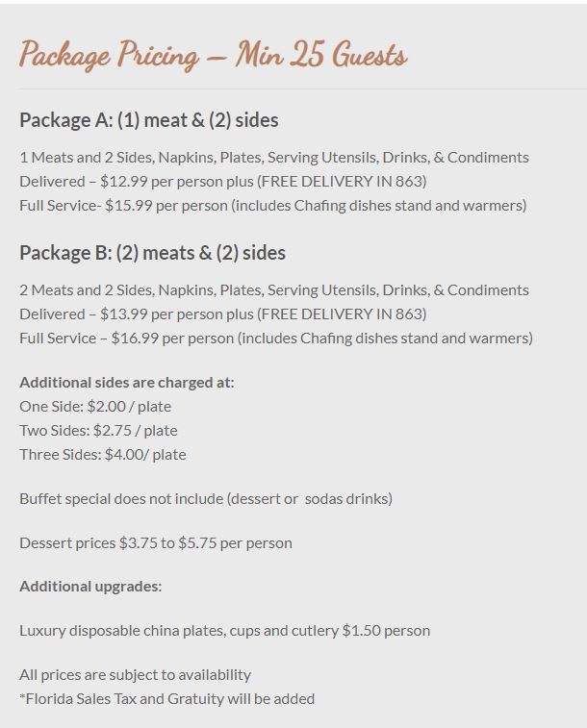Click the Full Service $16.99 per person line
This screenshot has width=587, height=728.
275,338
